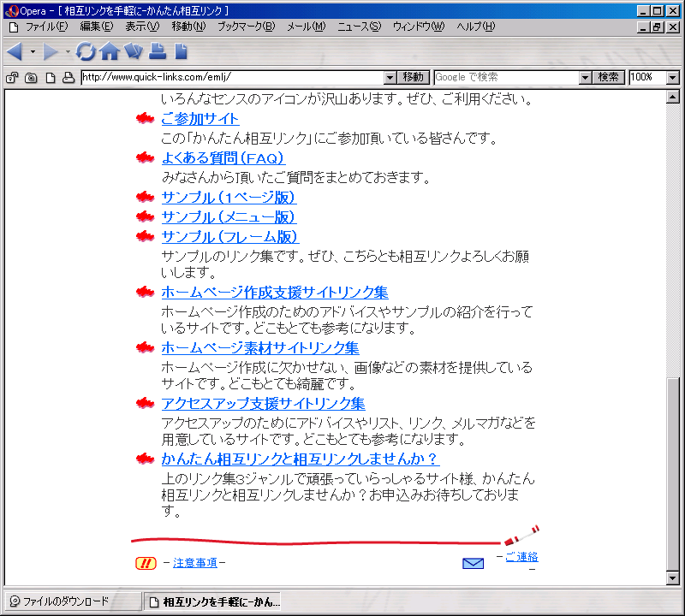685x616 pixels.
Task: Click the vertical scrollbar down arrow
Action: (x=673, y=578)
